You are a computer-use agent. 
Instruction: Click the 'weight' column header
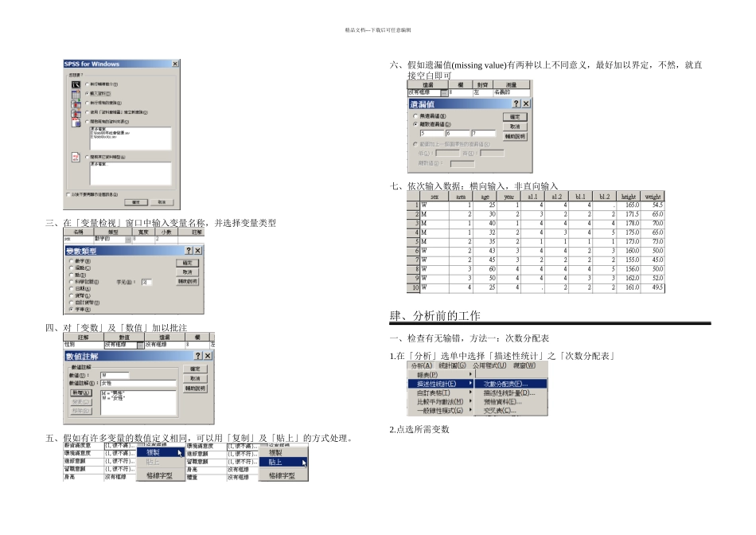click(x=653, y=197)
